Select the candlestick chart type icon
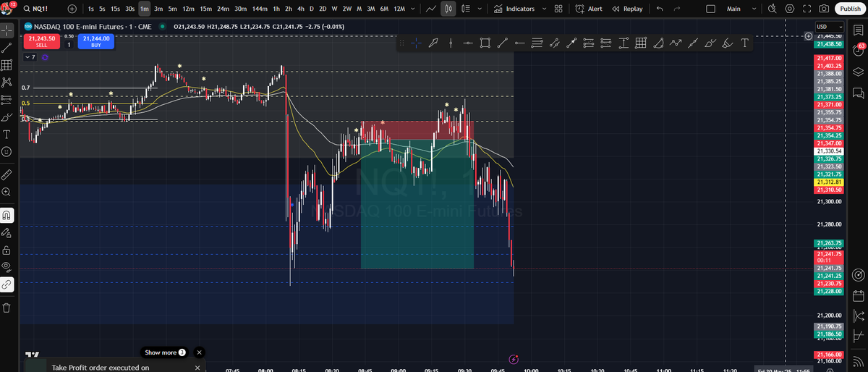 (x=448, y=9)
